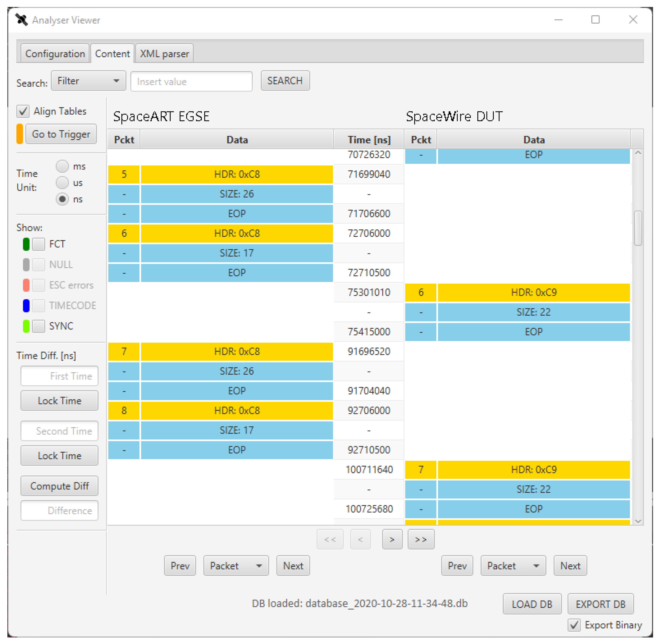Switch to the Configuration tab
The height and width of the screenshot is (644, 660).
[55, 54]
